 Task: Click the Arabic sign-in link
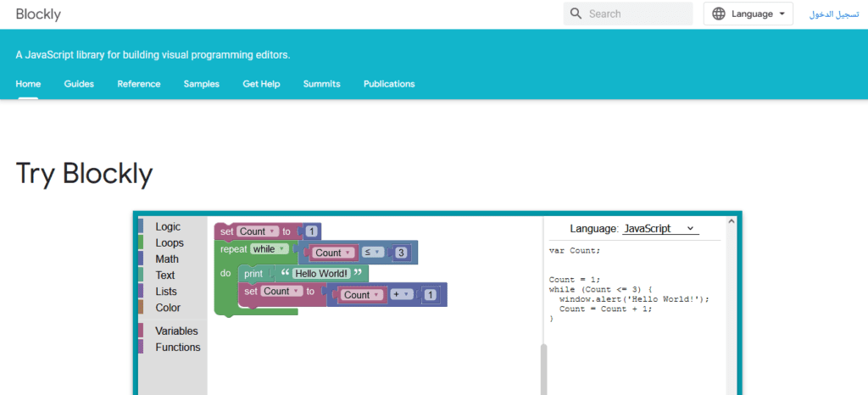tap(835, 14)
